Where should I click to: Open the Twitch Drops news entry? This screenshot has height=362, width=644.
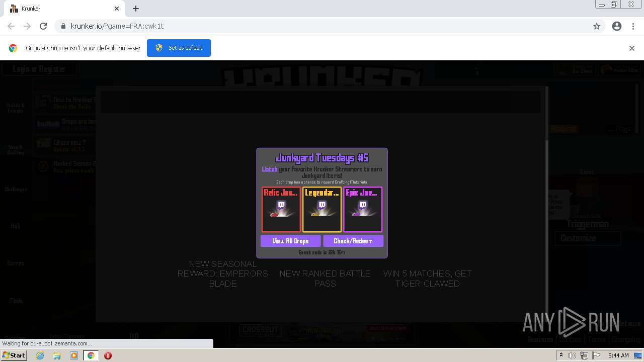coord(65,124)
